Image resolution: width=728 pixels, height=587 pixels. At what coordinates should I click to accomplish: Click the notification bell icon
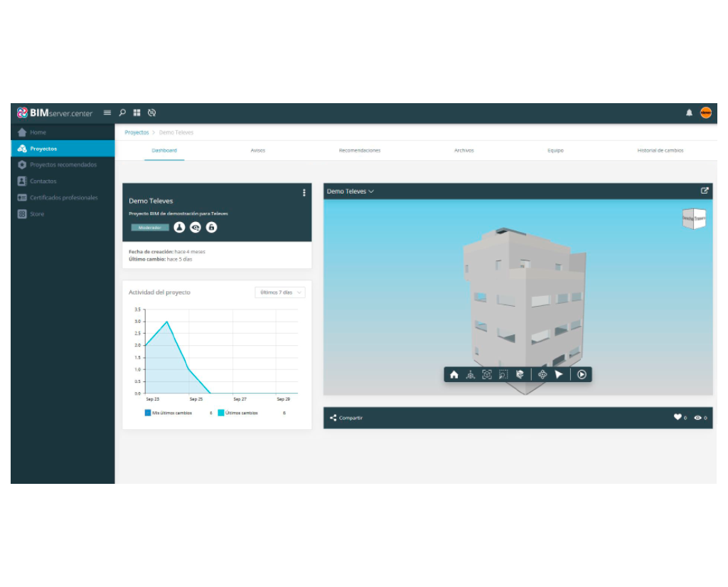(689, 112)
